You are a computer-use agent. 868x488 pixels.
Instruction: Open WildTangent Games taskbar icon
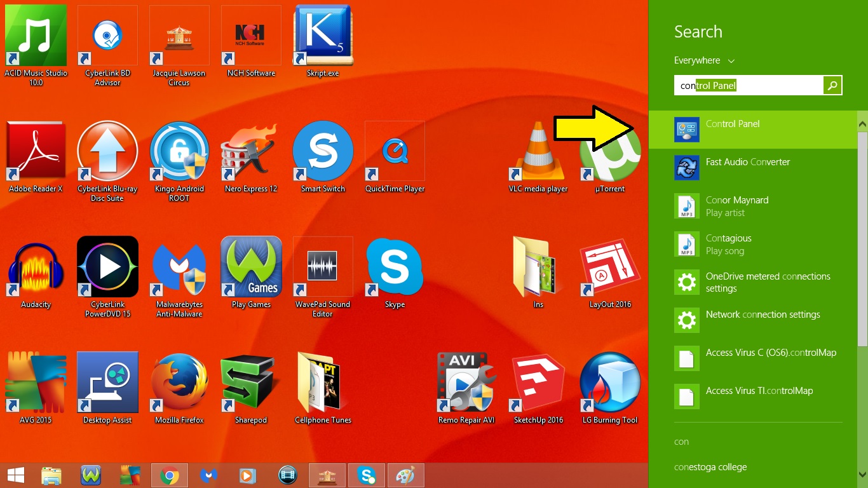[x=91, y=475]
